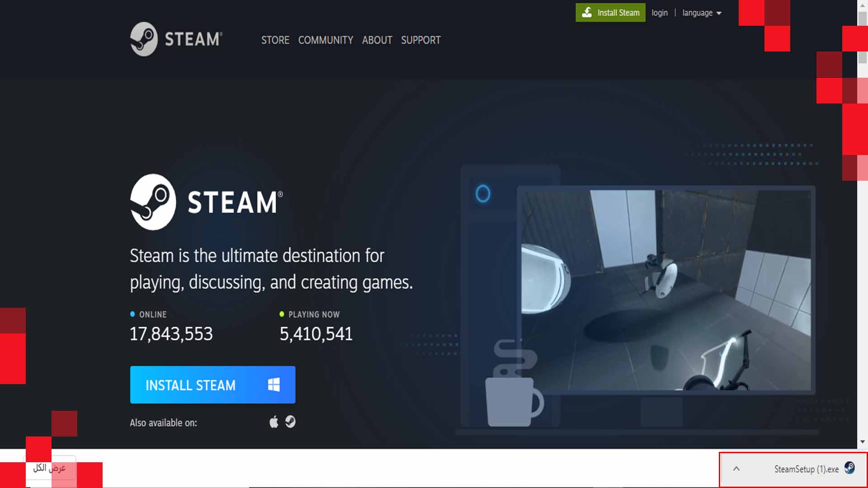Click the Apple icon under 'Also available on'
868x488 pixels.
click(x=274, y=422)
